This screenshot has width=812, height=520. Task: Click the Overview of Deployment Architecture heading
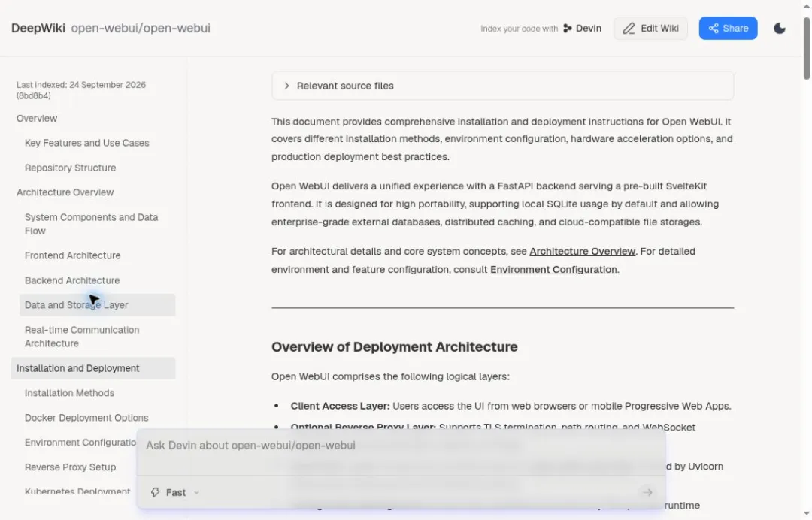pyautogui.click(x=395, y=346)
